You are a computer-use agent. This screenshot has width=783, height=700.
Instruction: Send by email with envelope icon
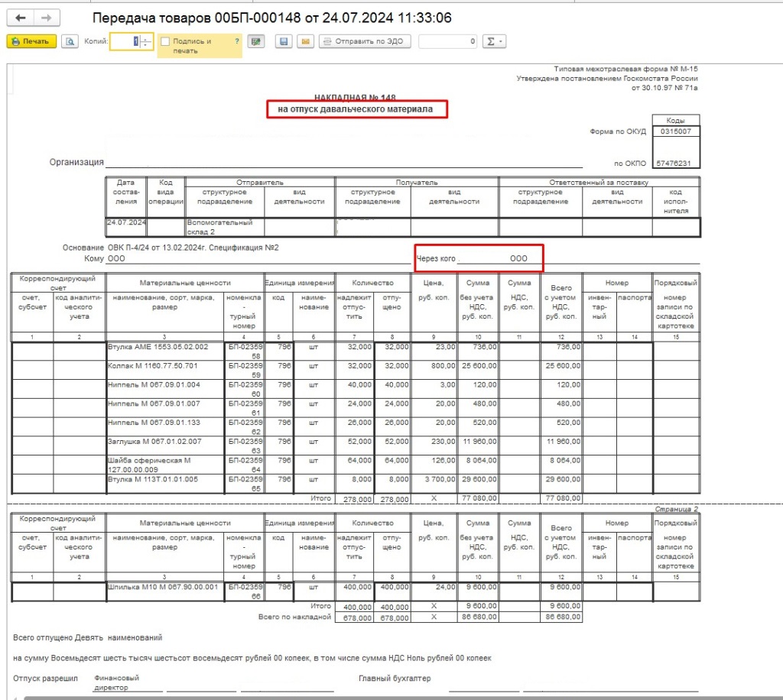point(305,41)
